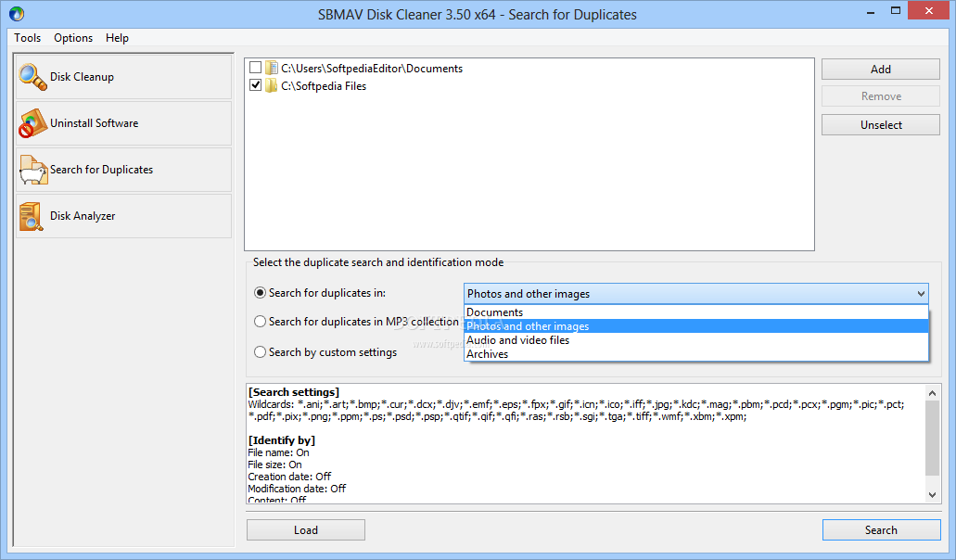956x560 pixels.
Task: Choose Documents from the dropdown list
Action: 696,312
